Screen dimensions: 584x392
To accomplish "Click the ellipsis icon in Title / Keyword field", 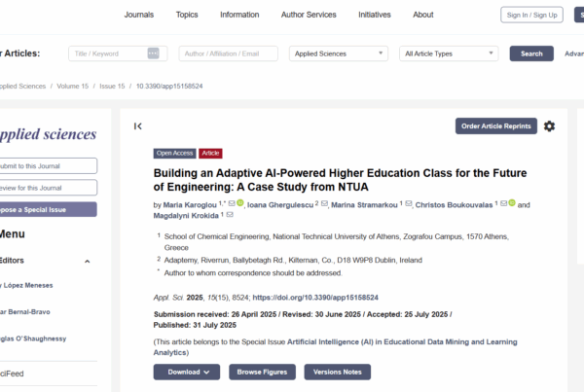I will click(153, 53).
